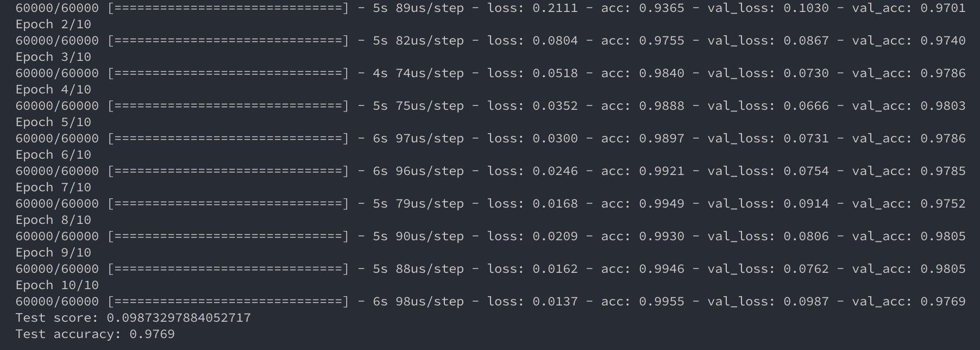Click the loss 0.0137 value
980x350 pixels.
[555, 302]
